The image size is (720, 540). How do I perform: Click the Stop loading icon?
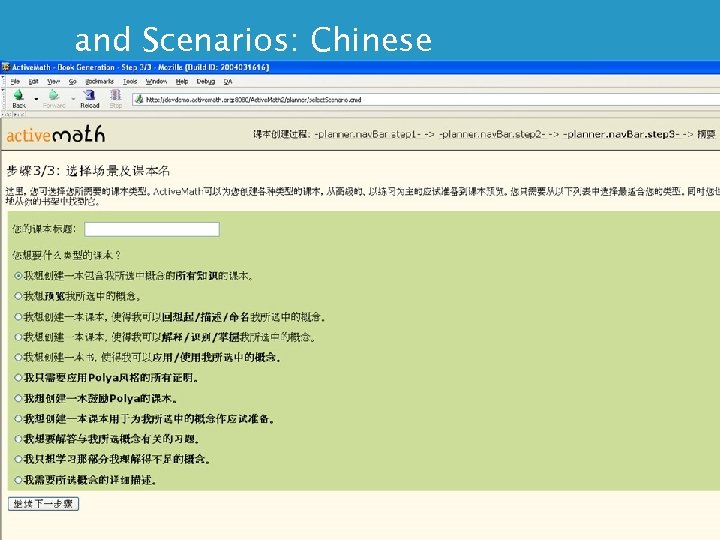click(x=116, y=95)
